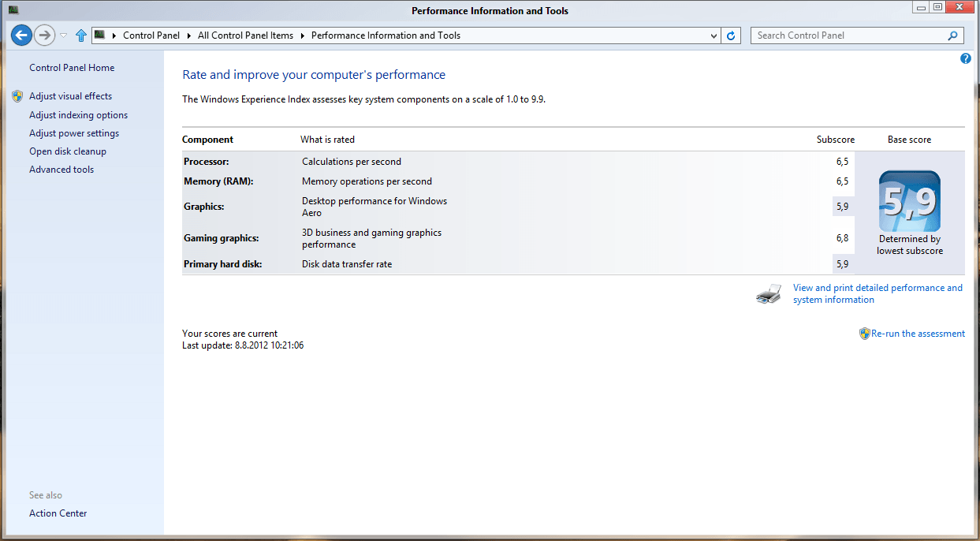Click 'Determined by lowest subscore' caption
The height and width of the screenshot is (541, 980).
point(910,244)
